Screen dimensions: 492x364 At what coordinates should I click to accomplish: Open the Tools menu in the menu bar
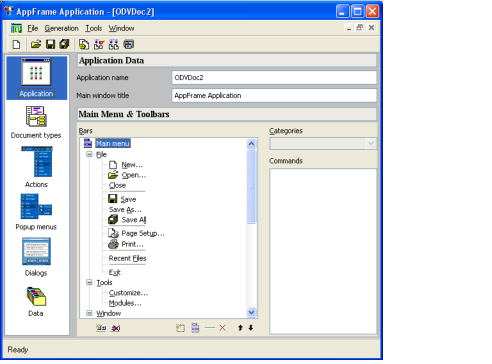tap(93, 28)
